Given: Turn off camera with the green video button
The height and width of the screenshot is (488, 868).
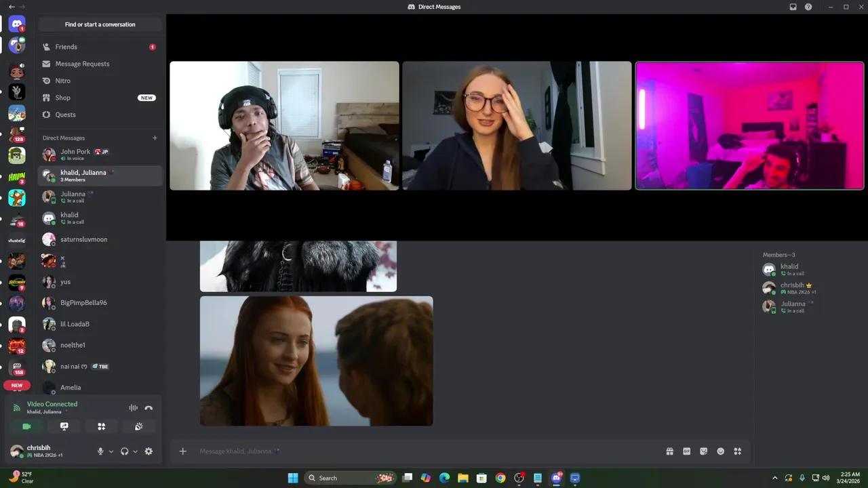Looking at the screenshot, I should coord(26,426).
